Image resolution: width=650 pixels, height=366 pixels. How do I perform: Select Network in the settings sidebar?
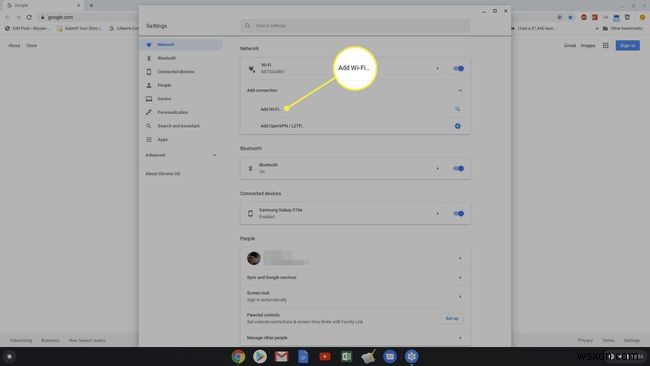click(181, 45)
